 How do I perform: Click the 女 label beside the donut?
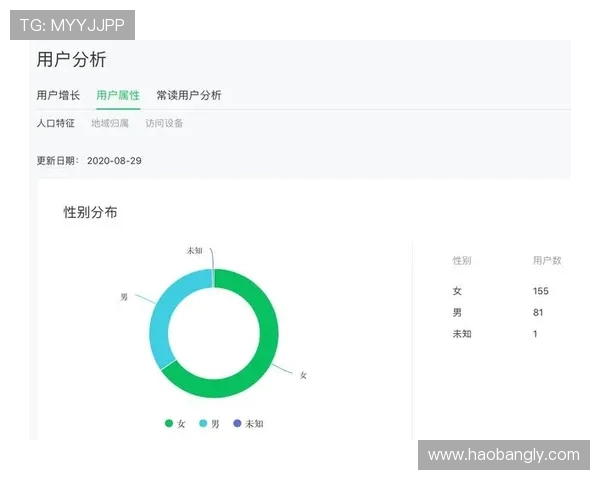click(303, 375)
